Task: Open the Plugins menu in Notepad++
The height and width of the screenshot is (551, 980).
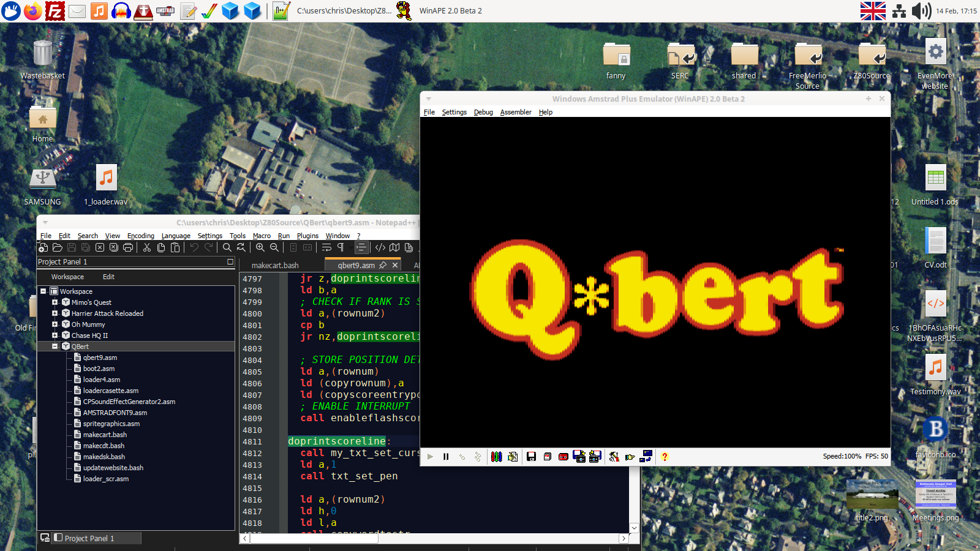Action: pos(307,236)
